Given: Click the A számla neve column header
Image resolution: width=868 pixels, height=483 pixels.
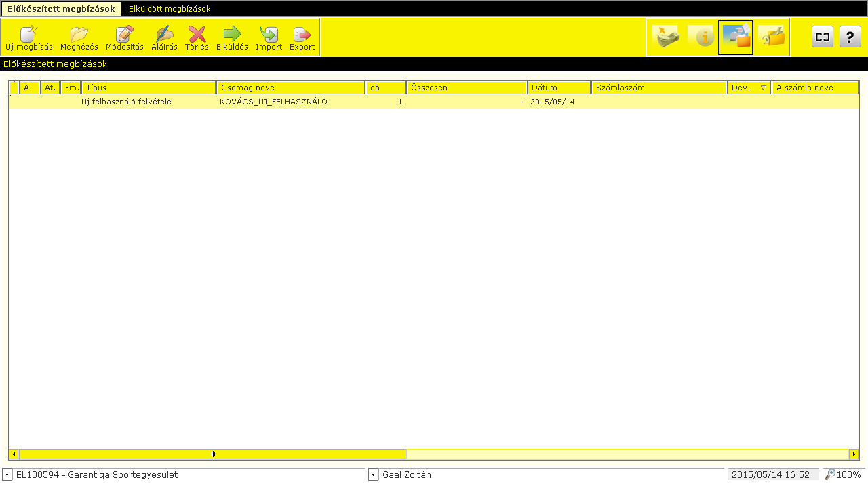Looking at the screenshot, I should (815, 88).
